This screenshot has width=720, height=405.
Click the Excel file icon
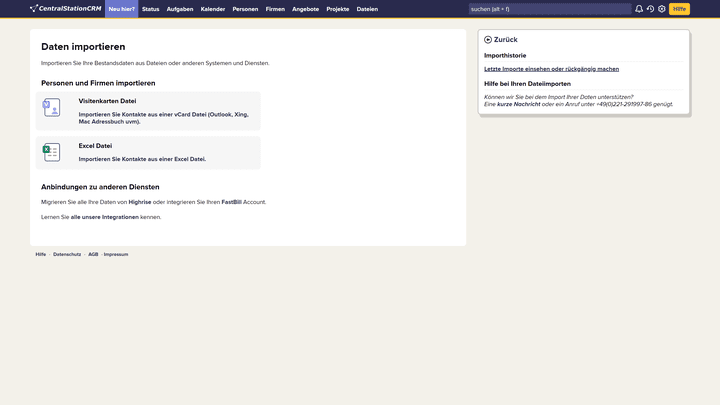[51, 152]
